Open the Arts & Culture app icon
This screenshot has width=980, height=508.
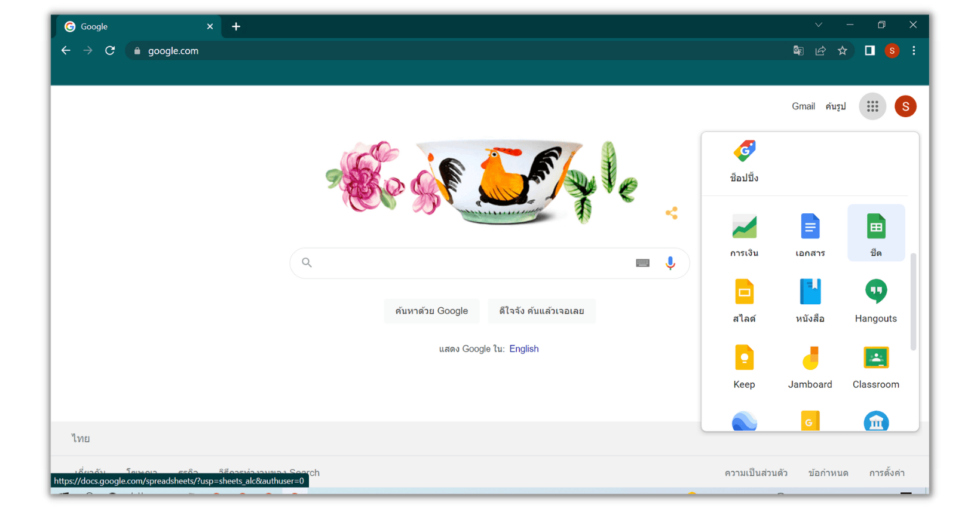tap(876, 421)
